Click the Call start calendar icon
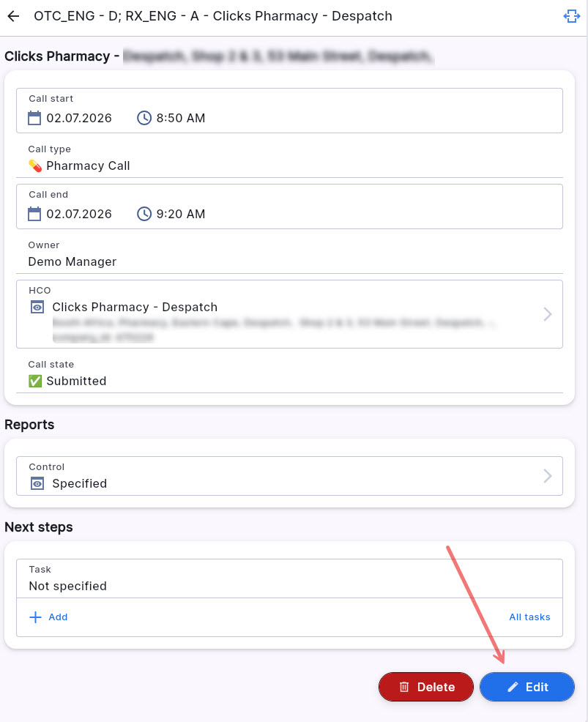This screenshot has height=722, width=588. pos(34,118)
